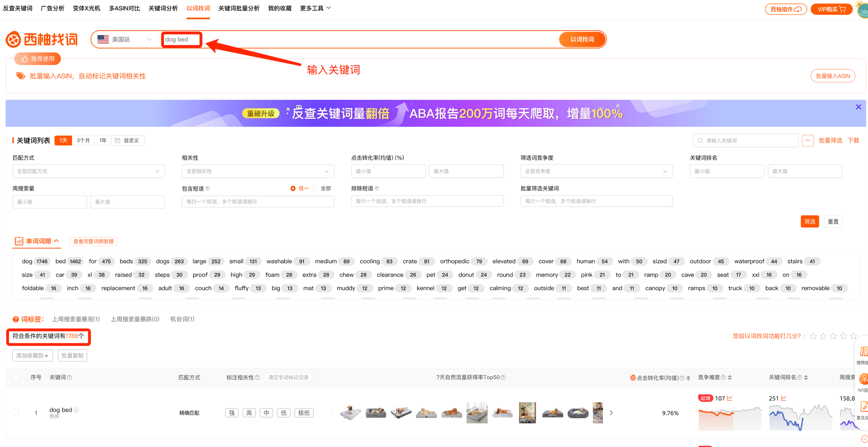
Task: Select the 3个月 time range tab
Action: (83, 140)
